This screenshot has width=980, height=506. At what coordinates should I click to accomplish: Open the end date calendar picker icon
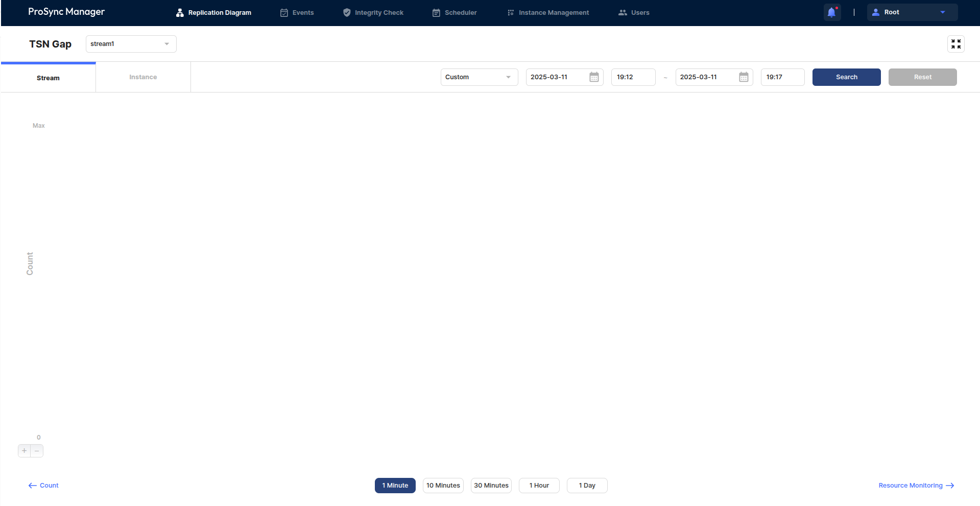[x=744, y=77]
